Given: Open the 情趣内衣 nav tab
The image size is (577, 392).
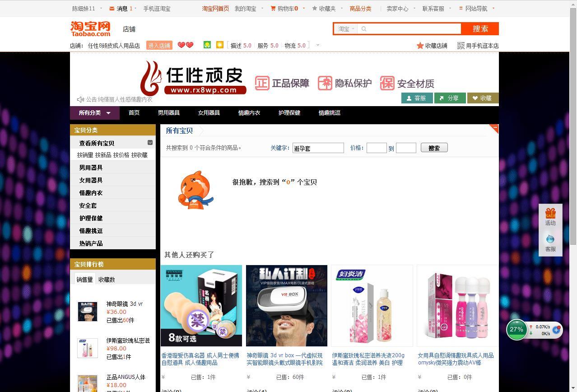Looking at the screenshot, I should click(249, 113).
